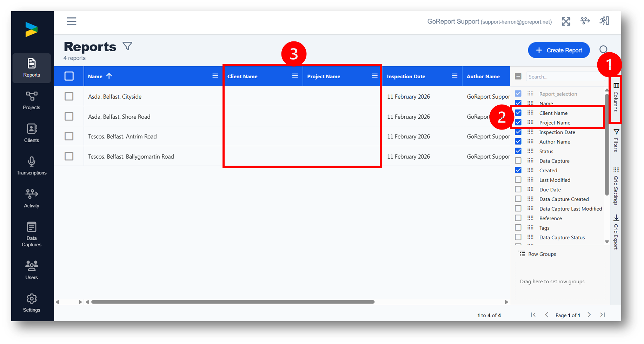Click the Reports filter funnel icon
644x344 pixels.
127,46
